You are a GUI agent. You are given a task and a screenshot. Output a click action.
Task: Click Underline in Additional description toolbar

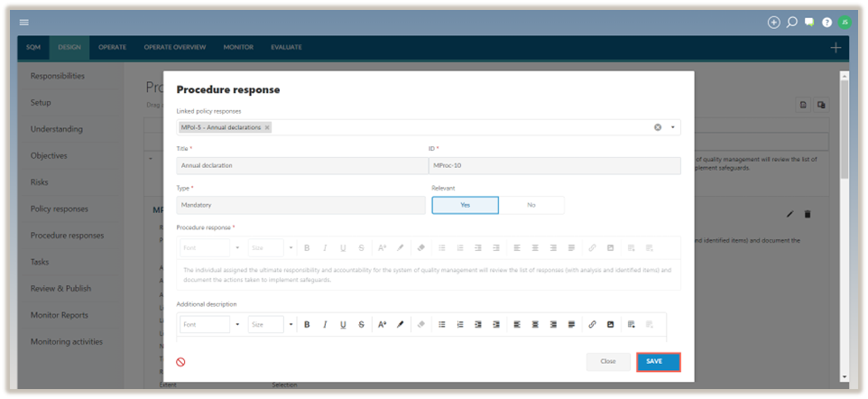click(x=343, y=324)
